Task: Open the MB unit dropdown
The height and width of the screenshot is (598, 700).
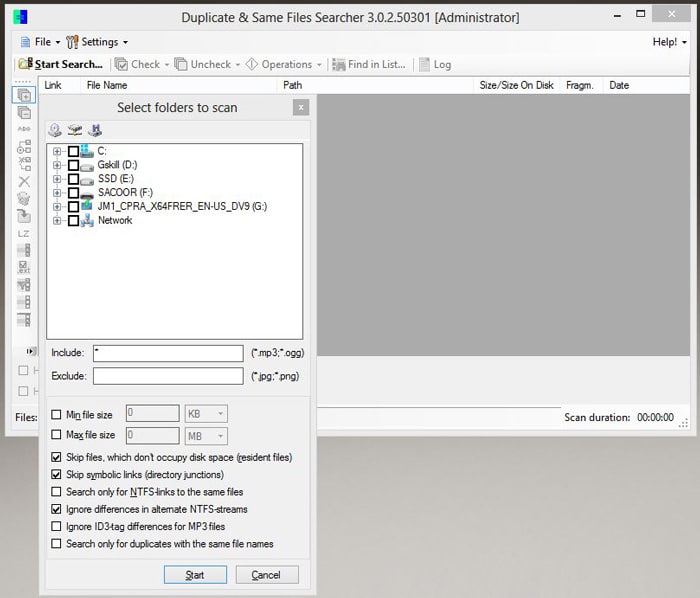Action: (206, 436)
